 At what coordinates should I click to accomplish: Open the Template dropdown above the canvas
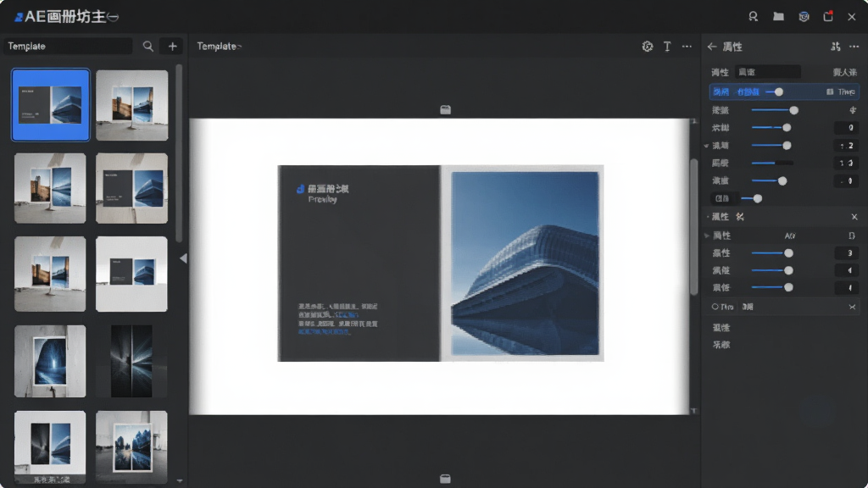coord(220,47)
